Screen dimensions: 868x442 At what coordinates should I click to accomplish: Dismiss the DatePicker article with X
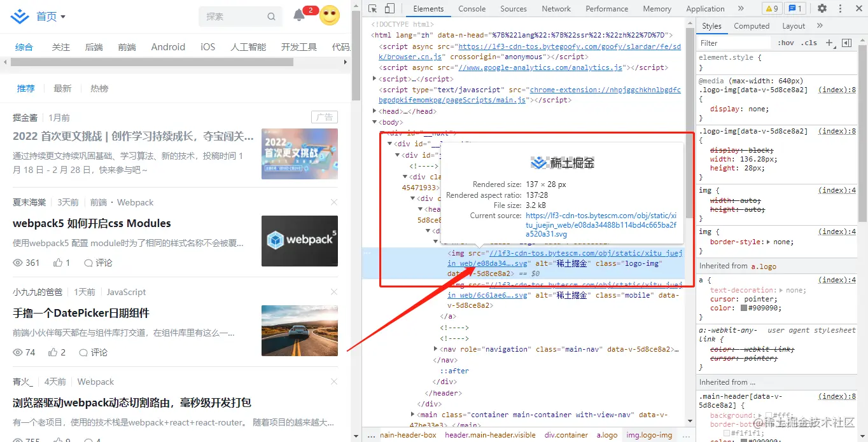tap(334, 292)
